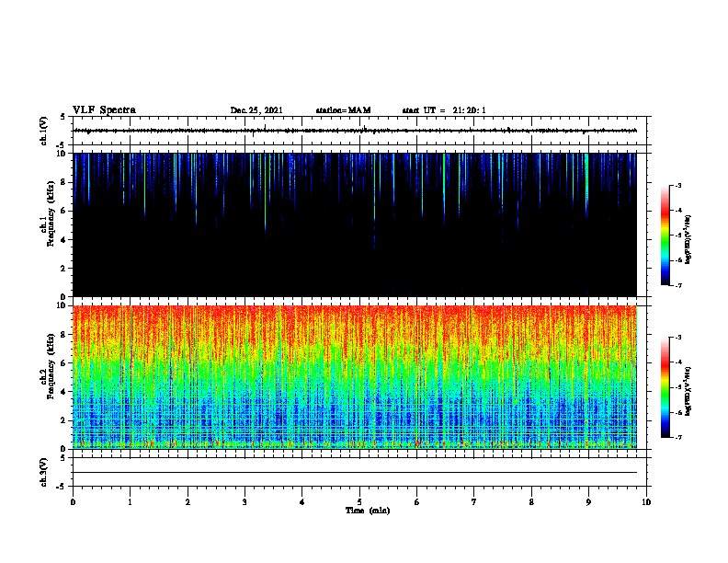728x563 pixels.
Task: Select the ch.1 "Frequency (kHz)" axis label
Action: pos(51,213)
